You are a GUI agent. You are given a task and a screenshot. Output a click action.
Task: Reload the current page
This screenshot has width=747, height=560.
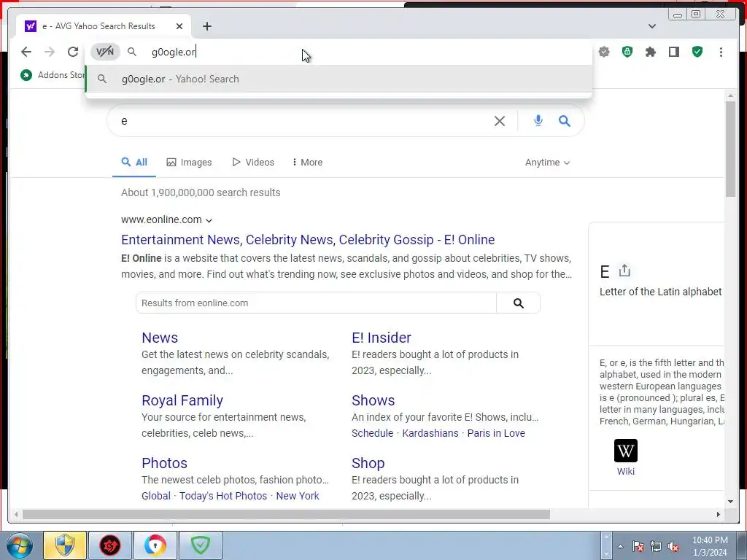point(73,52)
